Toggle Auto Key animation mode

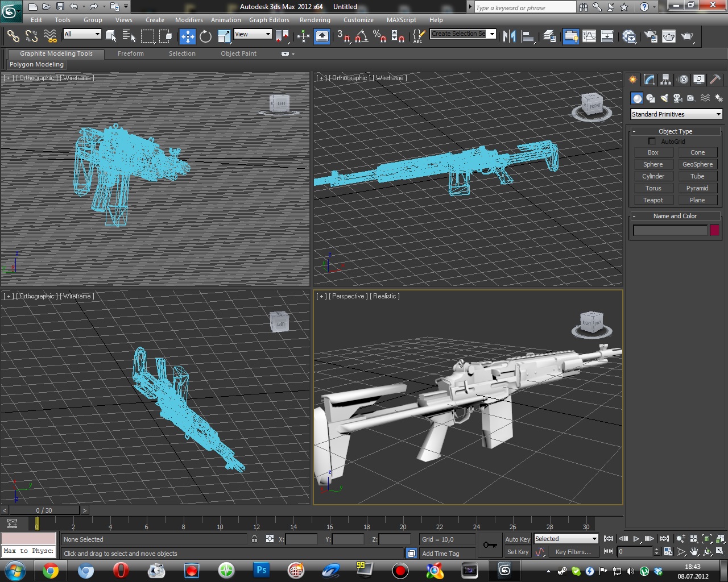click(517, 539)
